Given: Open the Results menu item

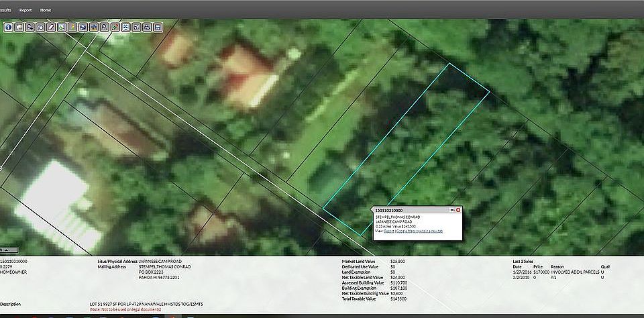Looking at the screenshot, I should [5, 10].
